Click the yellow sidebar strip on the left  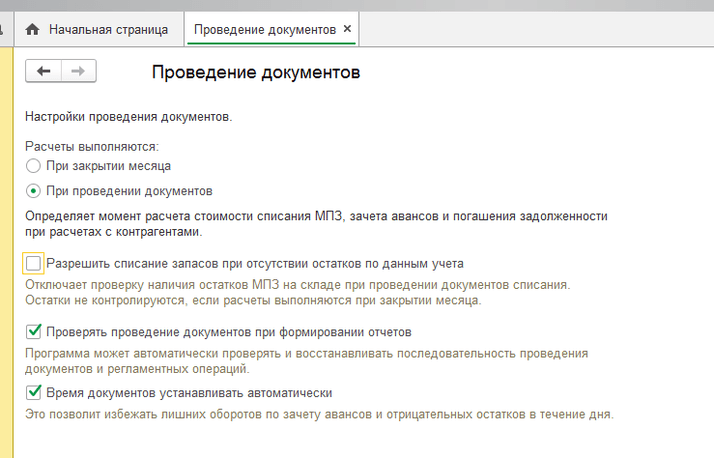[6, 250]
